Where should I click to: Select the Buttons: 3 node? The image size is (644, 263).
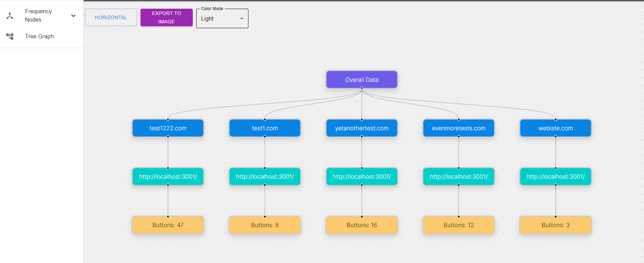[x=556, y=225]
